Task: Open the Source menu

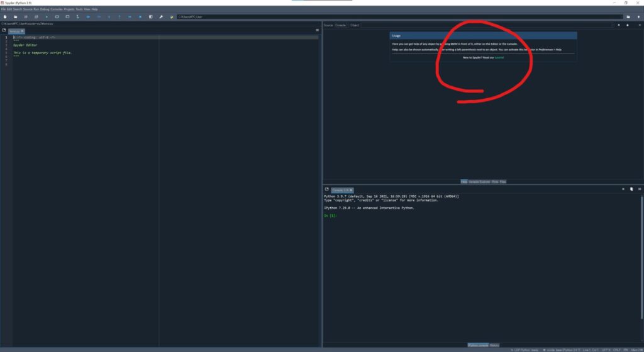Action: (28, 9)
